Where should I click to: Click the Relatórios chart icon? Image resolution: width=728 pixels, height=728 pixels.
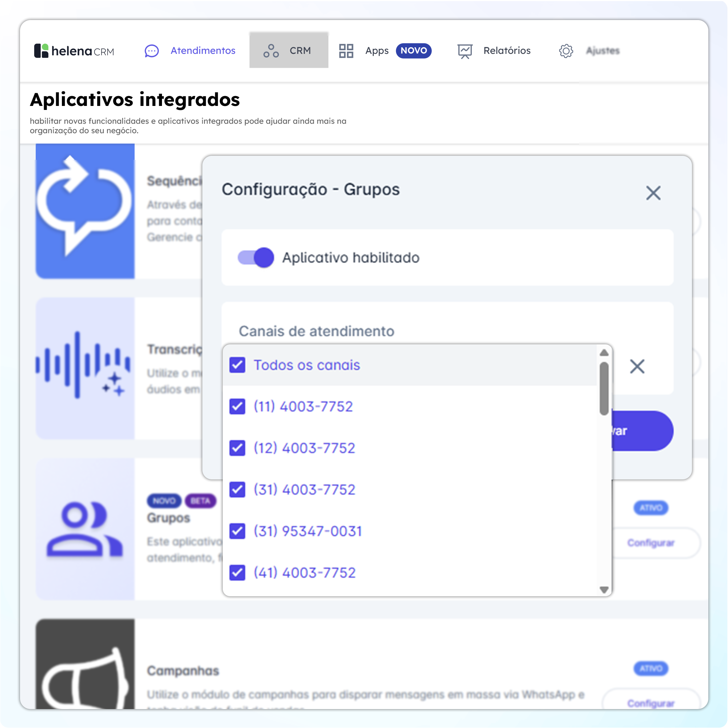(464, 51)
